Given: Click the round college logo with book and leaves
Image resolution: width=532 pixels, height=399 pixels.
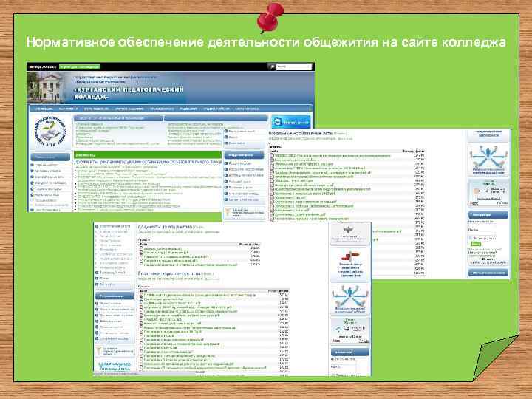Looking at the screenshot, I should 51,132.
